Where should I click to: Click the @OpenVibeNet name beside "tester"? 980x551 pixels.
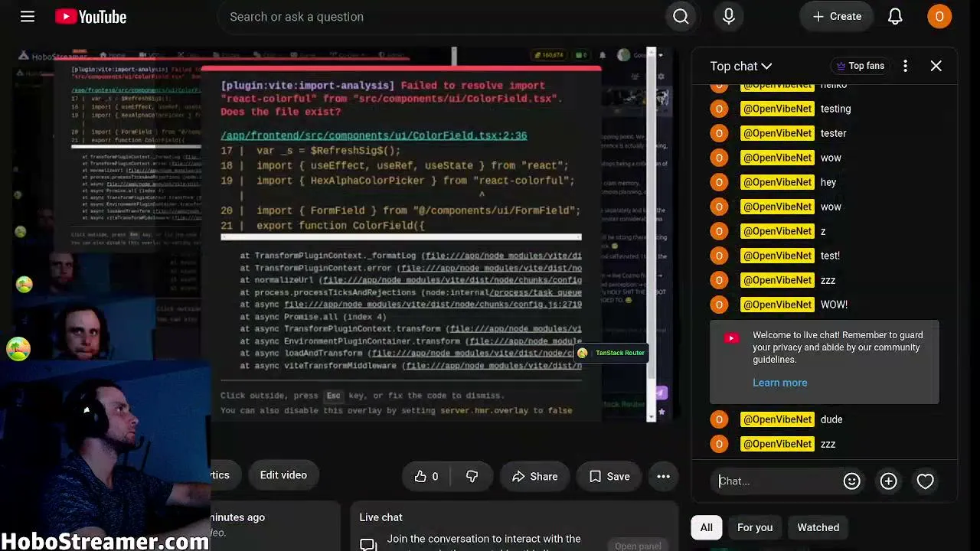click(x=777, y=133)
